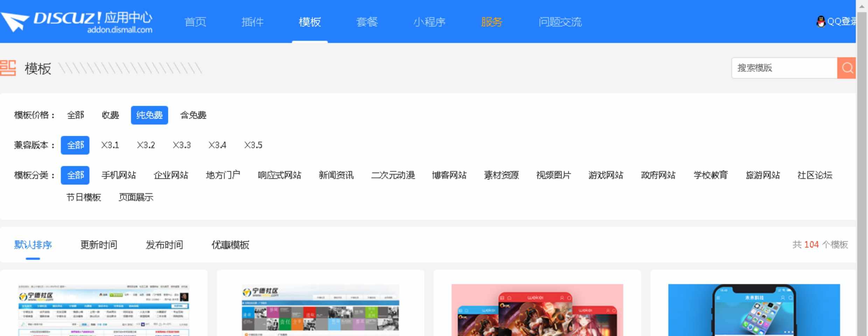Choose the 视频图片 category
Screen dimensions: 868x336
[553, 175]
